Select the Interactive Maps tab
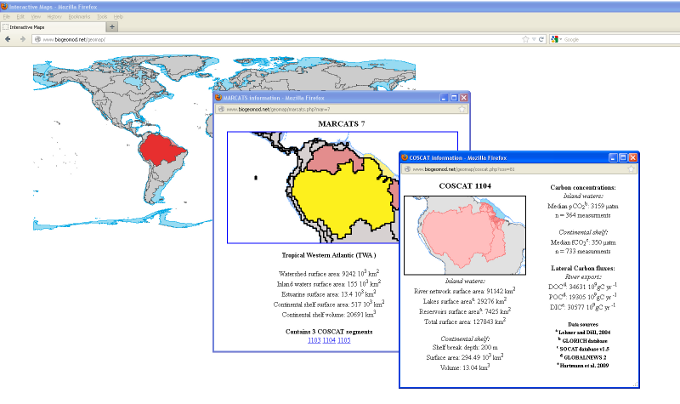 point(53,27)
